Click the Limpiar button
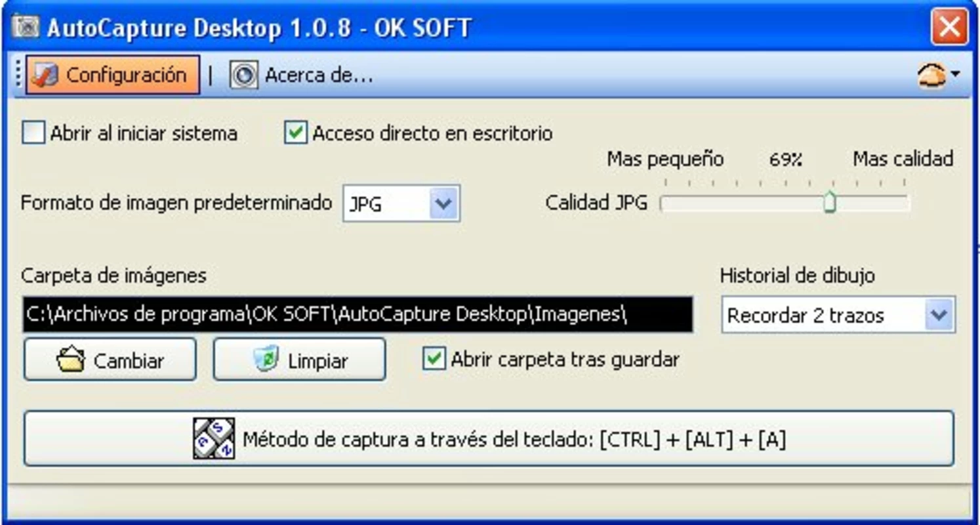 pos(299,360)
